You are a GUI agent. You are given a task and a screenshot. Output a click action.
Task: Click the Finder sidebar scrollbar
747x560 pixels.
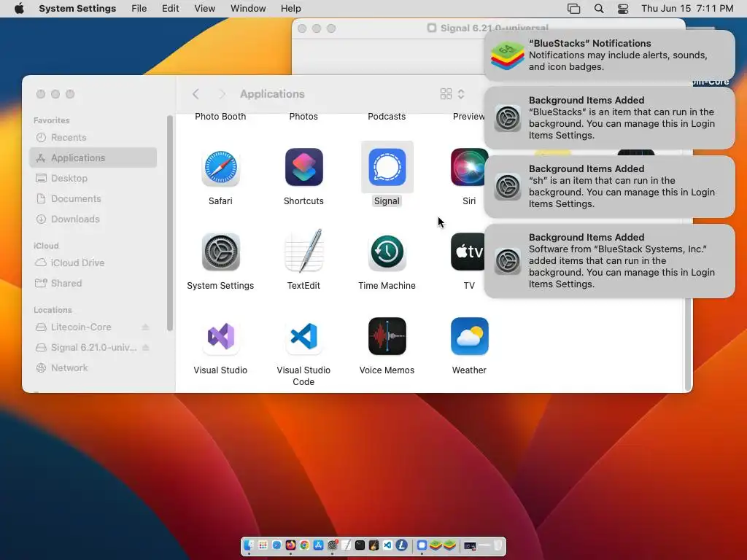[x=169, y=223]
